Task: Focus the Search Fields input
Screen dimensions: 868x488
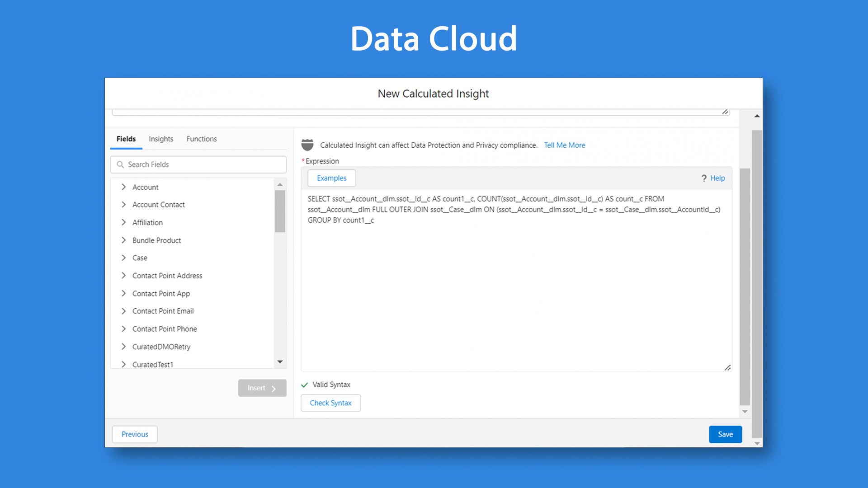Action: (x=198, y=164)
